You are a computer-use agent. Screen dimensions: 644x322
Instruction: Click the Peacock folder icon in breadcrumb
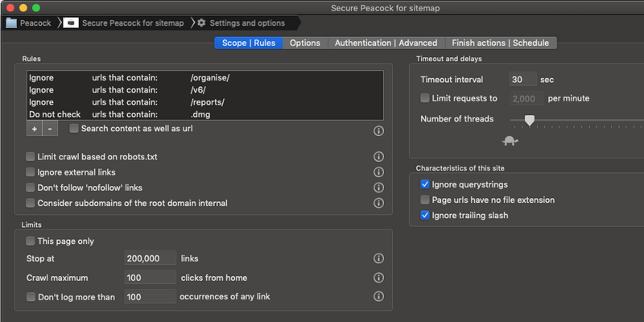click(12, 23)
